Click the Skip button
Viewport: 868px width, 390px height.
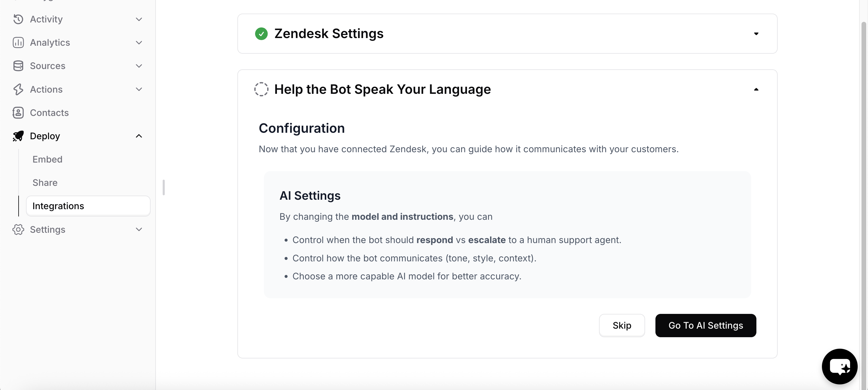[x=622, y=325]
